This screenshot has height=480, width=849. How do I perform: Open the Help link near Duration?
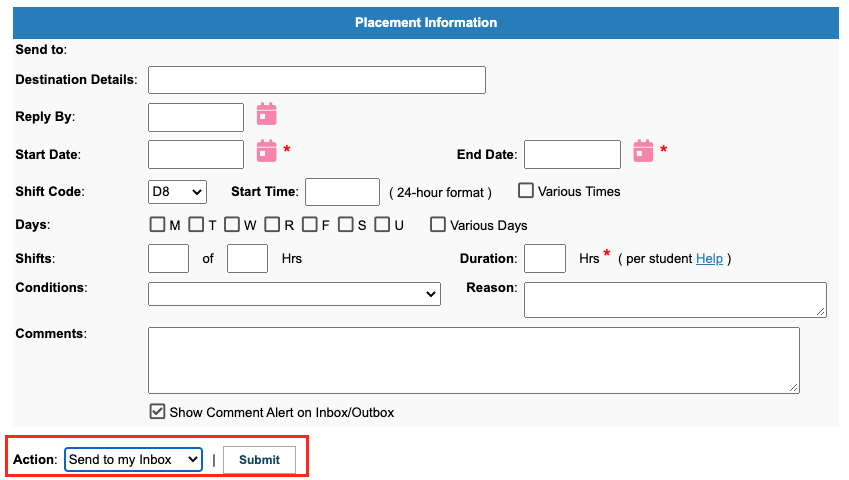click(x=709, y=259)
